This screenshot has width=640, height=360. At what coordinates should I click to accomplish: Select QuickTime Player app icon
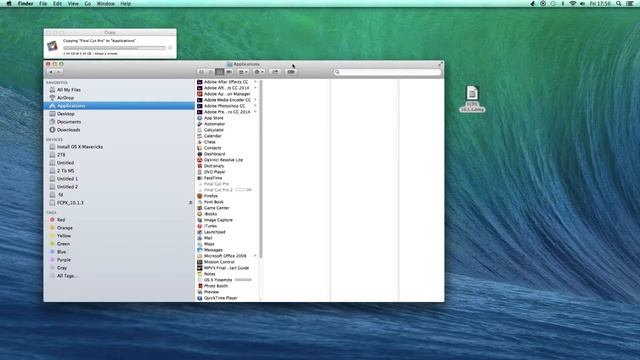(200, 298)
